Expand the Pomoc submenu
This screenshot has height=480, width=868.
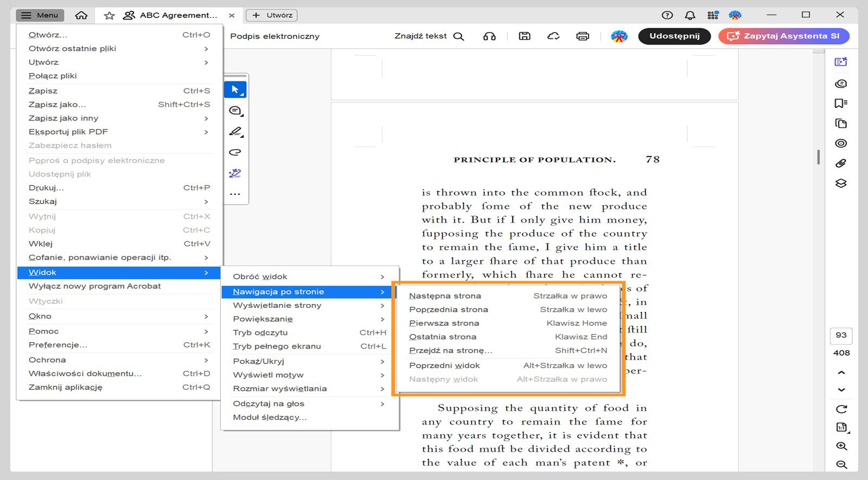tap(119, 331)
